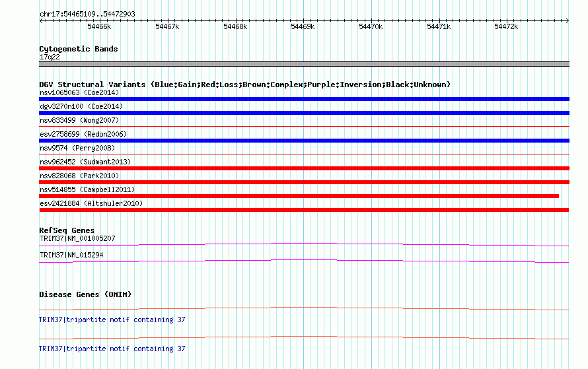
Task: Click the blue bar under dgv3270n100
Action: click(304, 113)
